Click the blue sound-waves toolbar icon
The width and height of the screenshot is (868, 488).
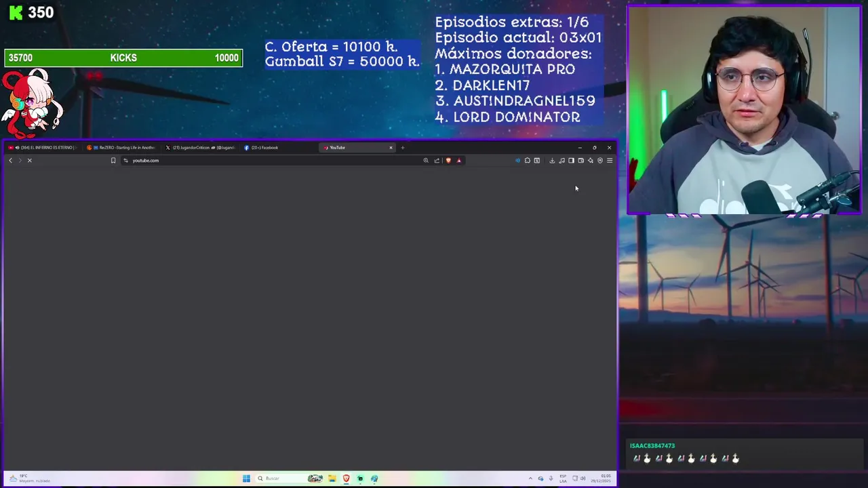[x=517, y=161]
